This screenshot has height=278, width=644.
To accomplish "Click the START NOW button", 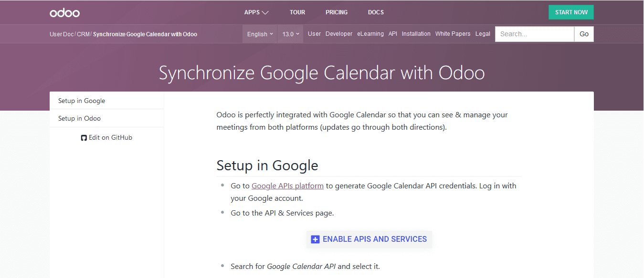I will 571,12.
